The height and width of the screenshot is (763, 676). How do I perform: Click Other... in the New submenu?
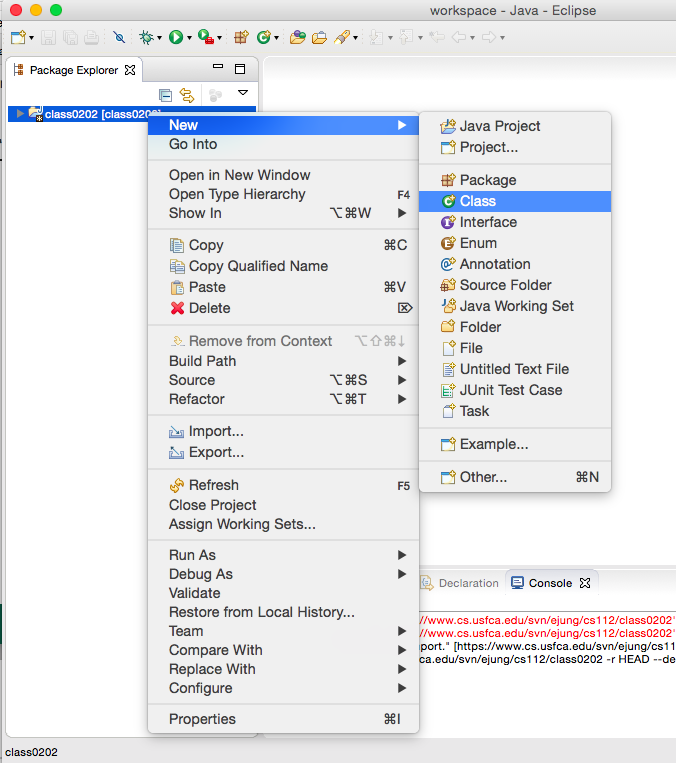click(515, 477)
